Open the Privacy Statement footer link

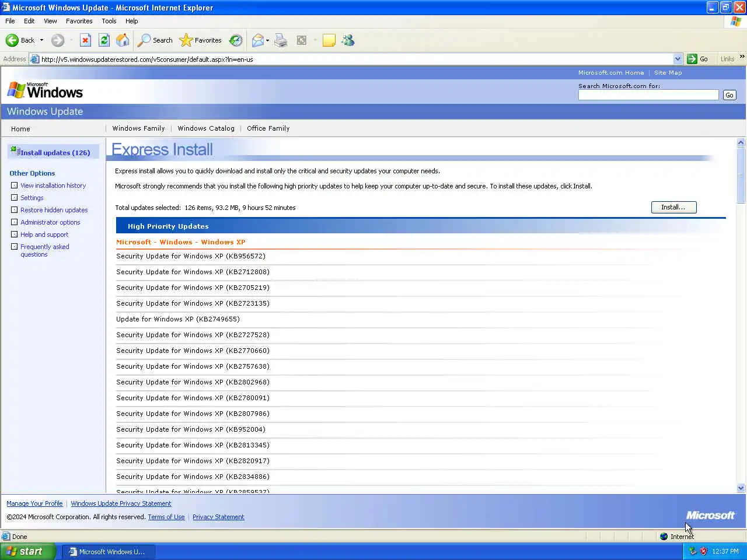(218, 517)
